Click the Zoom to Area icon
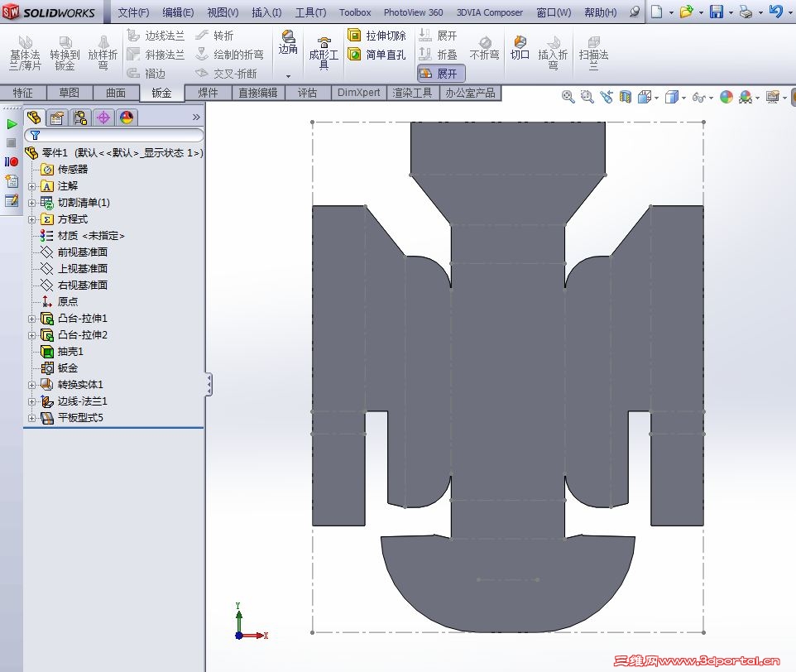 pos(587,97)
